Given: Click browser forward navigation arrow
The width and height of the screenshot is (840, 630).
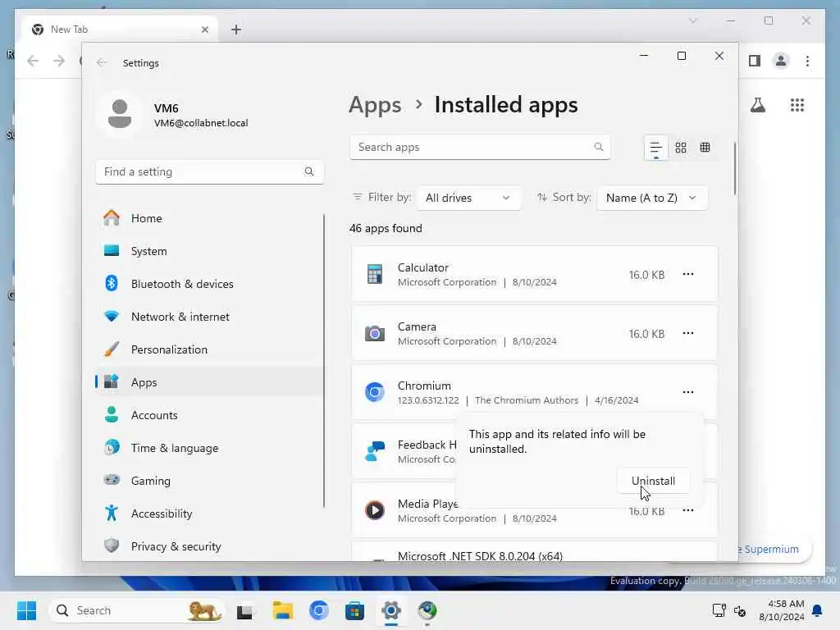Looking at the screenshot, I should (x=59, y=61).
